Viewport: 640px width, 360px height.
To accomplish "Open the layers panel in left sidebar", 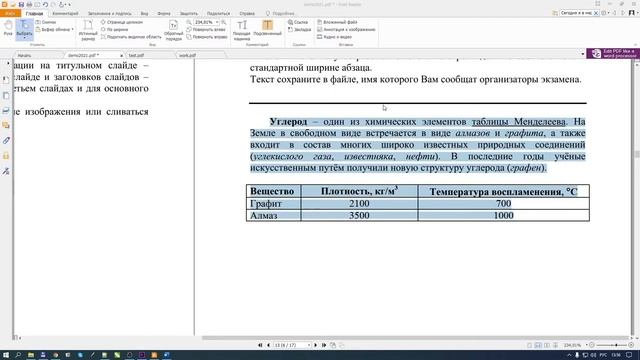I will point(6,111).
